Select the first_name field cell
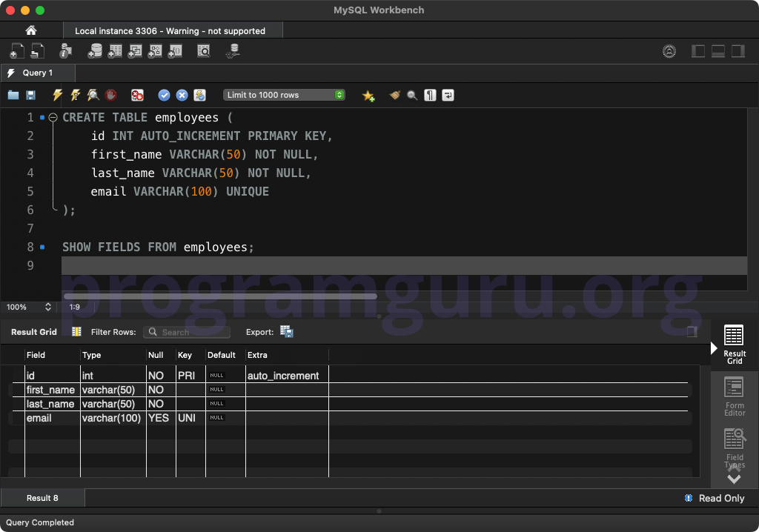This screenshot has width=759, height=532. pyautogui.click(x=53, y=390)
